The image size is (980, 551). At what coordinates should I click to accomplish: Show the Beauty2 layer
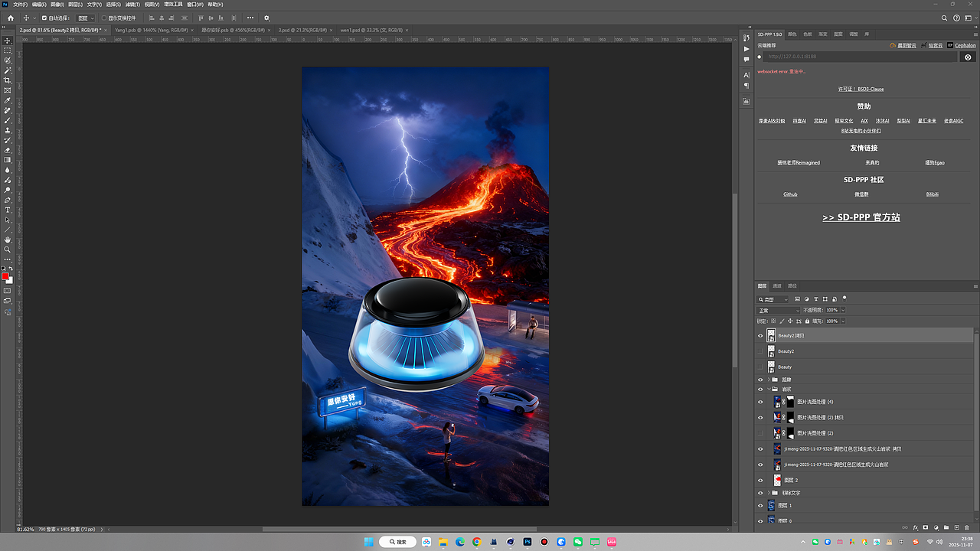(760, 351)
